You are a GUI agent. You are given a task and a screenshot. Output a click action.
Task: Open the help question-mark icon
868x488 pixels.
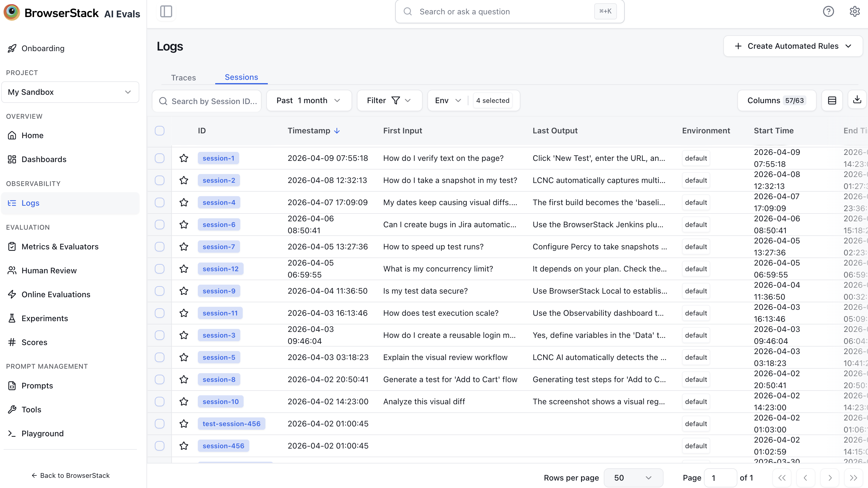point(828,11)
